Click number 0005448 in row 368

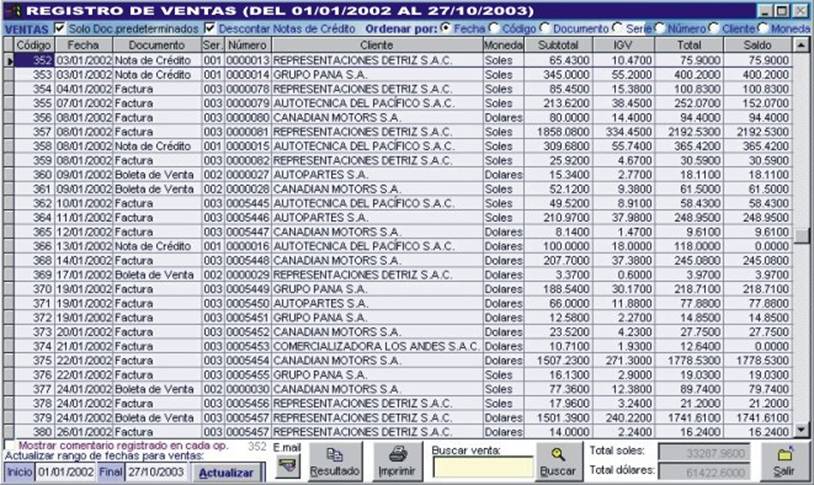pyautogui.click(x=248, y=260)
